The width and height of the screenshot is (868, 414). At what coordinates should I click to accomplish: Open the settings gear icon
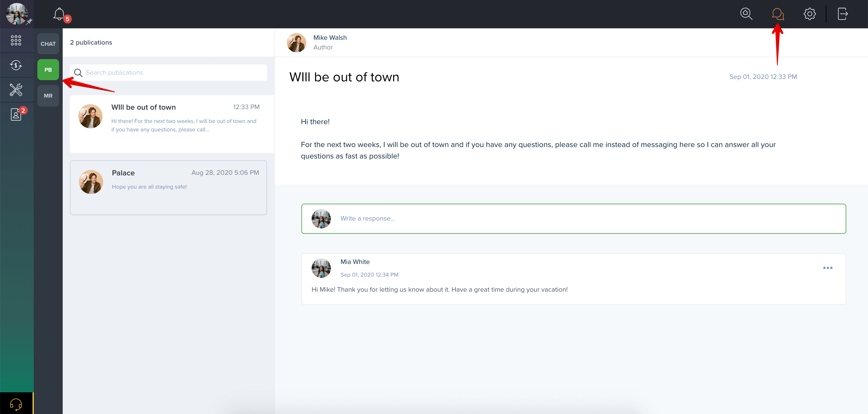pos(809,14)
